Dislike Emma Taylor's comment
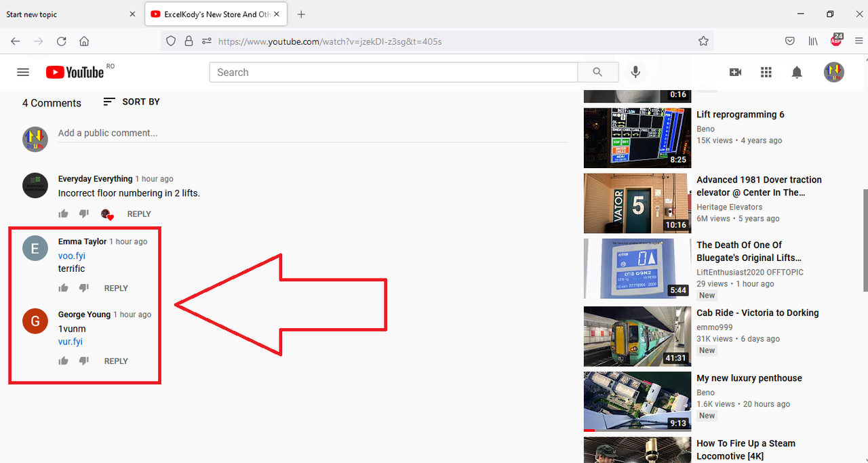This screenshot has height=463, width=868. point(84,288)
